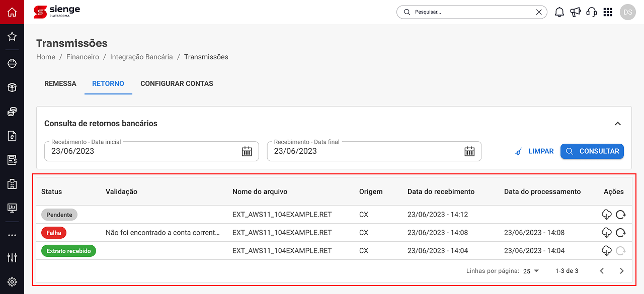Image resolution: width=644 pixels, height=294 pixels.
Task: Go to next table page
Action: [622, 271]
